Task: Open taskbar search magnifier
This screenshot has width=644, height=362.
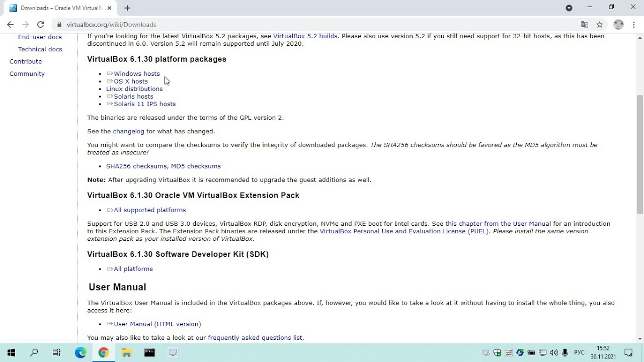Action: click(x=34, y=352)
